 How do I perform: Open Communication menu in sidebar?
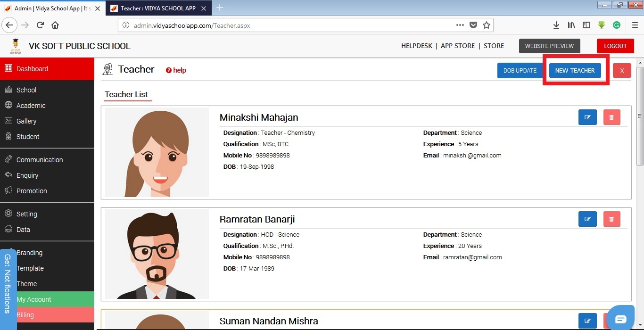[47, 160]
